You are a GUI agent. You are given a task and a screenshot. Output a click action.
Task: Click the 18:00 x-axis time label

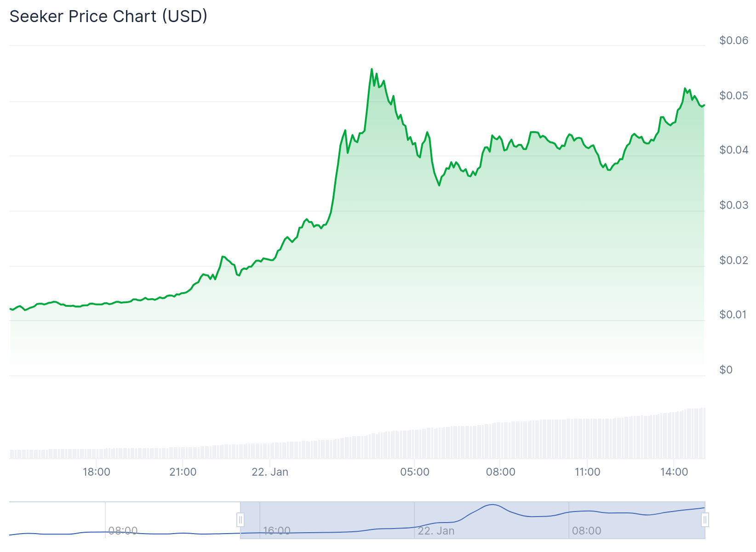point(97,472)
